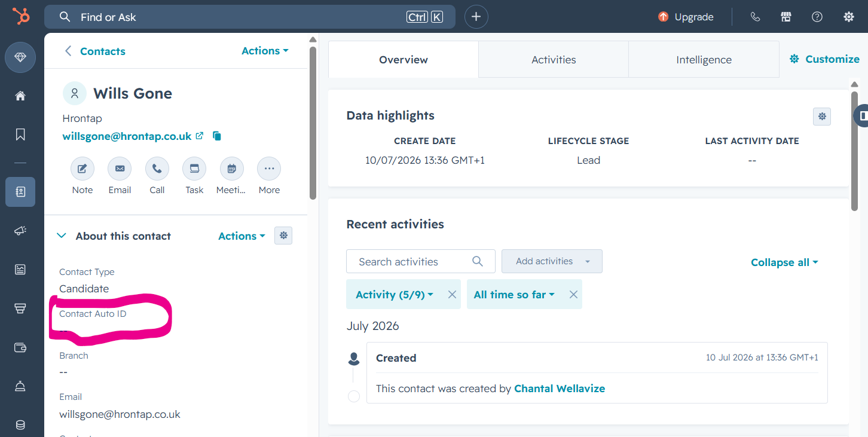The width and height of the screenshot is (868, 437).
Task: Open the Help question mark icon
Action: tap(817, 17)
